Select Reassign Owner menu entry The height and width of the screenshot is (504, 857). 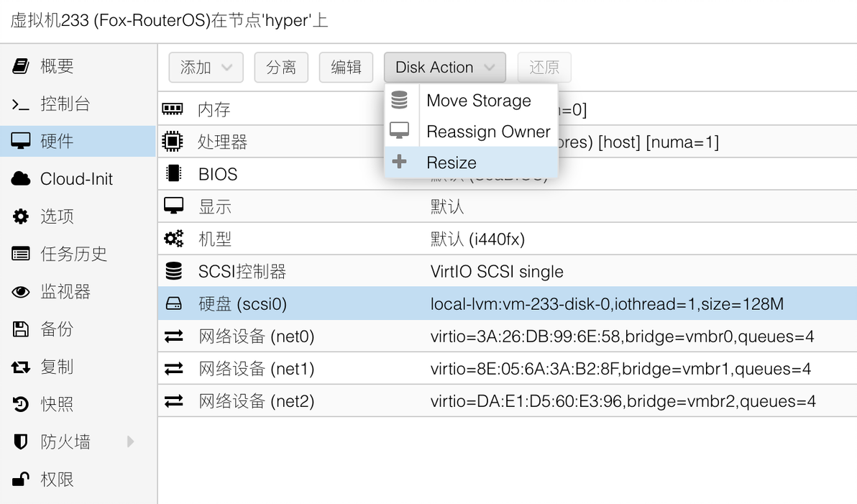click(x=488, y=132)
